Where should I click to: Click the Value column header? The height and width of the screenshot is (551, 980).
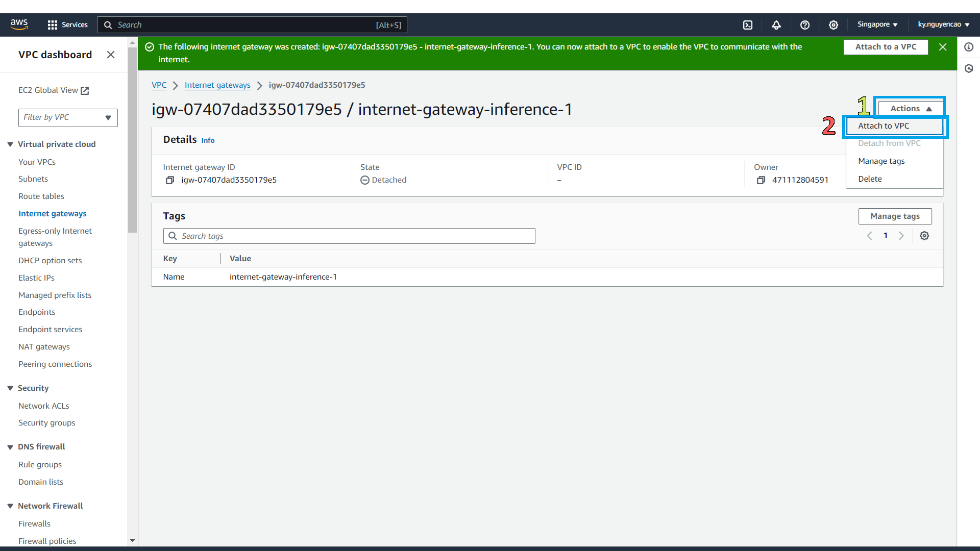click(240, 259)
